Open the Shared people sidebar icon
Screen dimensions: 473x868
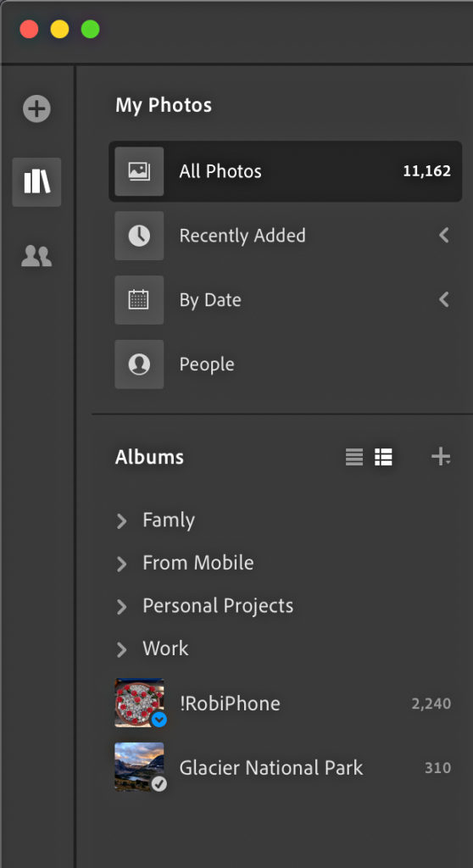point(36,256)
